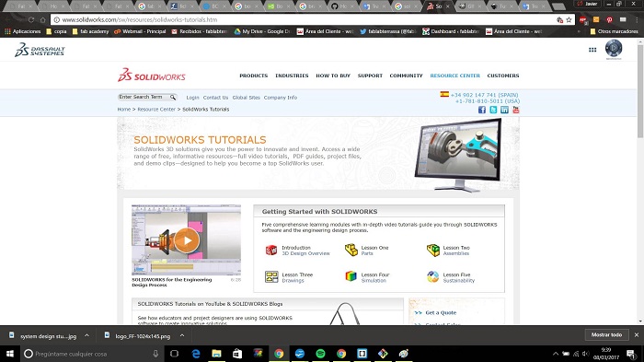
Task: Open the LinkedIn social icon
Action: [504, 110]
